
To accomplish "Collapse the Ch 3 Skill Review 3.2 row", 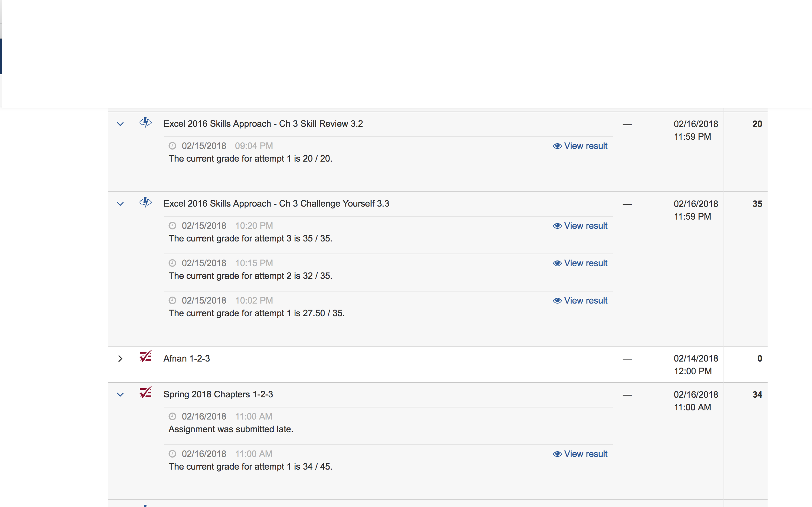I will [120, 124].
